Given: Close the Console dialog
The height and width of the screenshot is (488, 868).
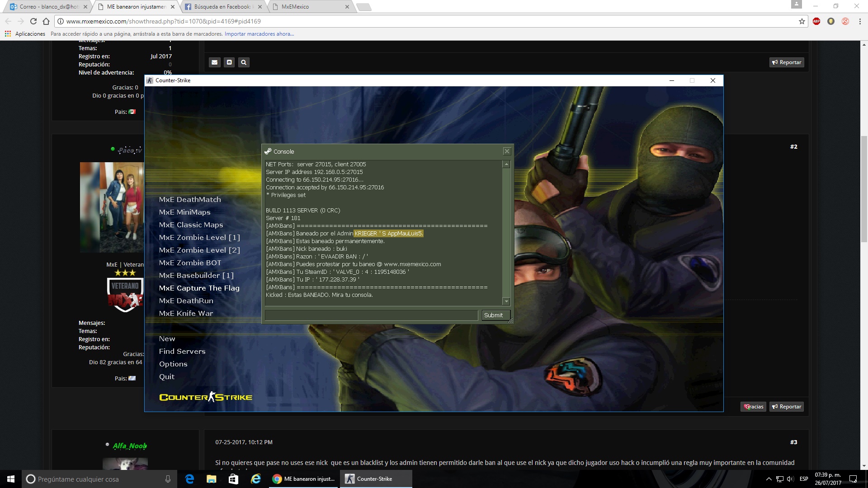Looking at the screenshot, I should [507, 151].
